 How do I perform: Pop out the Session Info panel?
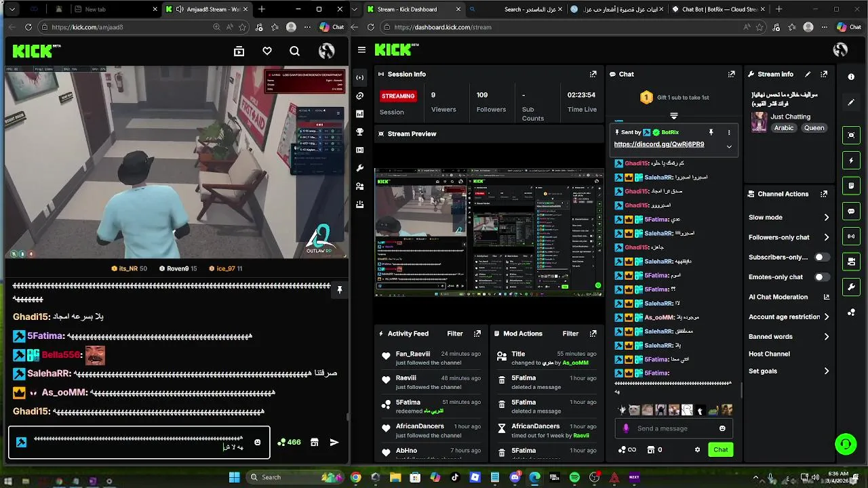click(x=593, y=74)
